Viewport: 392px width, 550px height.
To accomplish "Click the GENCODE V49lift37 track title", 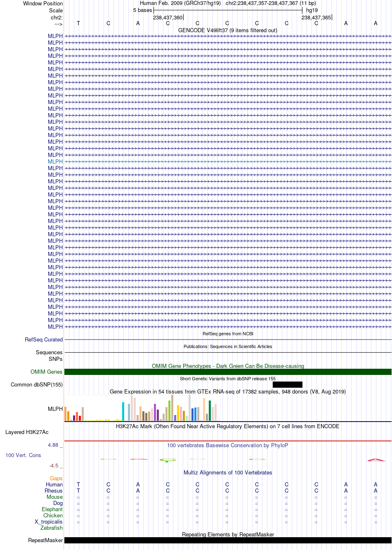I will 228,31.
